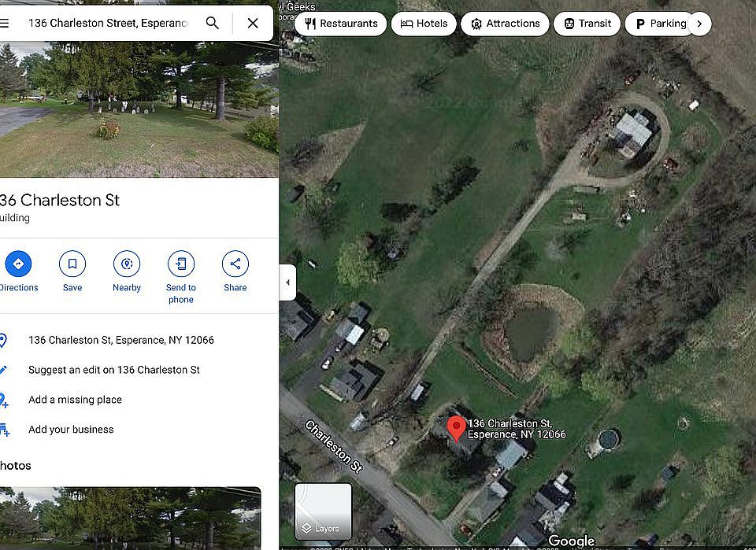Image resolution: width=756 pixels, height=550 pixels.
Task: Select the Parking filter chip
Action: point(658,24)
